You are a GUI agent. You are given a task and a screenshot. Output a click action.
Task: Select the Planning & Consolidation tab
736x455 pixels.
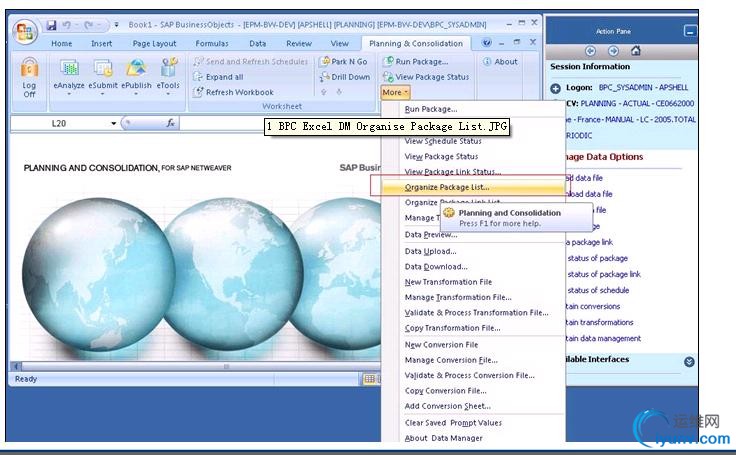pyautogui.click(x=416, y=44)
